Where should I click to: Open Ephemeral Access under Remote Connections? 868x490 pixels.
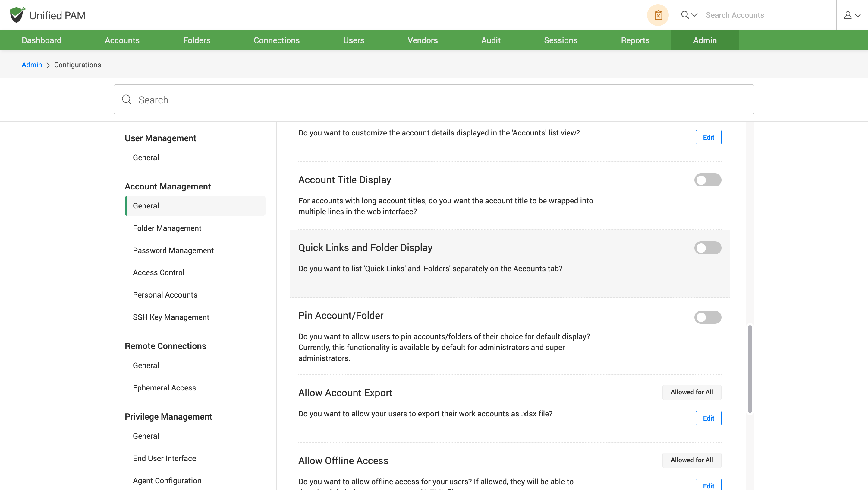tap(164, 387)
